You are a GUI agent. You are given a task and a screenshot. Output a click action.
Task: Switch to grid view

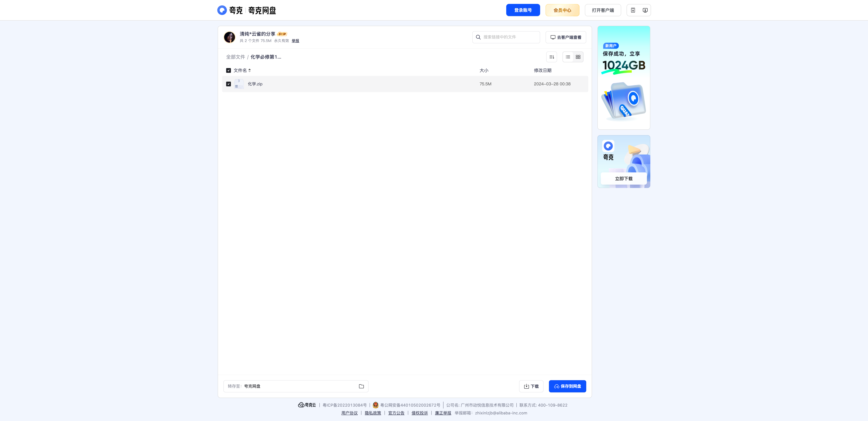578,57
